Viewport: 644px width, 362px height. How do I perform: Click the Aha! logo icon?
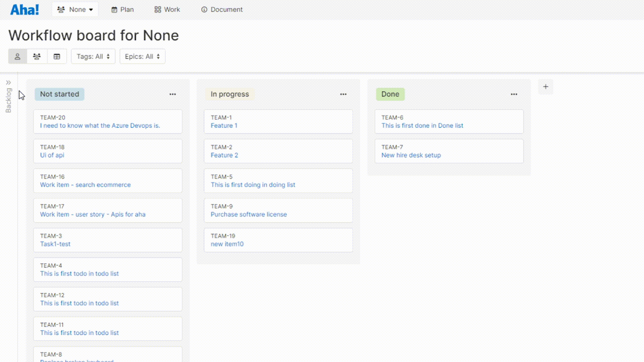[24, 10]
